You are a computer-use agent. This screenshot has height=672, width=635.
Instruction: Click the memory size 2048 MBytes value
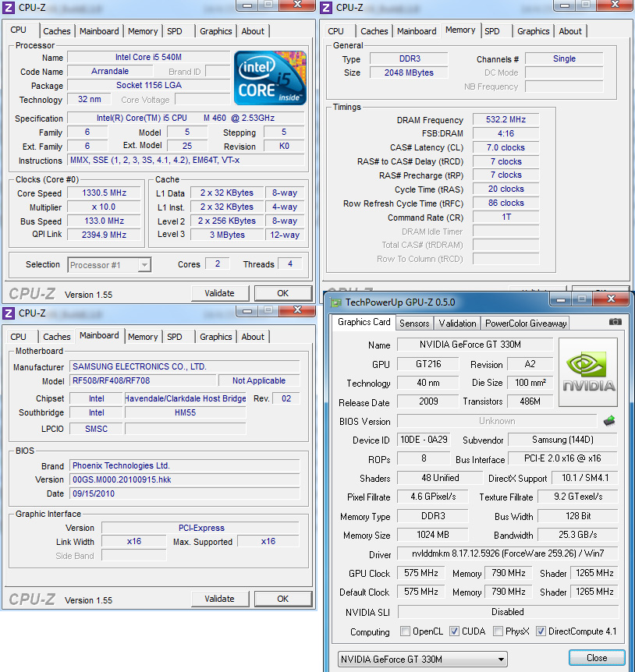click(x=409, y=73)
